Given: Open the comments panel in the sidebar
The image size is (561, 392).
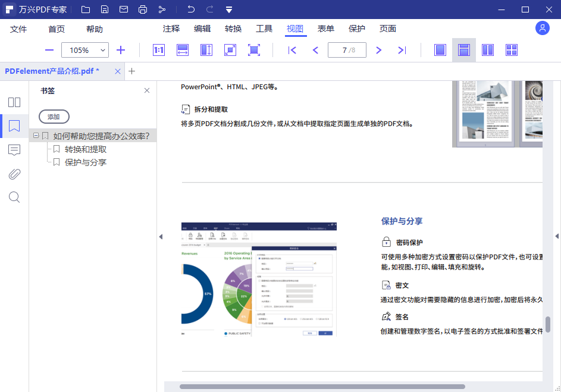Looking at the screenshot, I should tap(14, 150).
